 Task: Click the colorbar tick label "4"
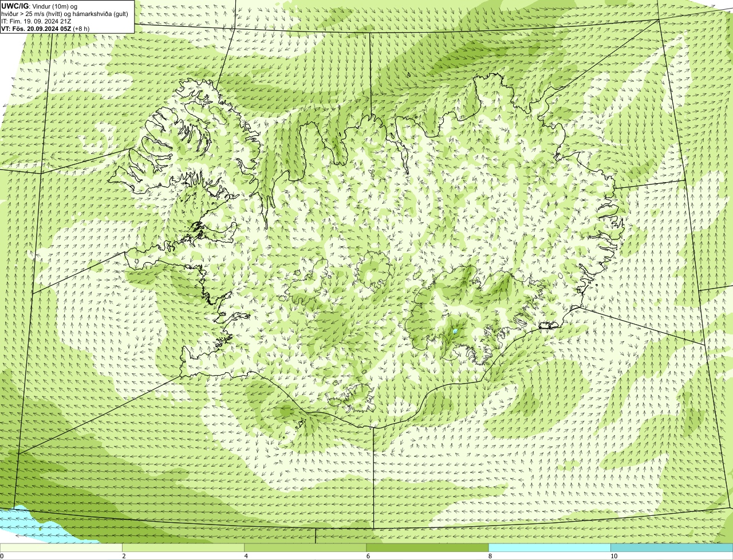coord(246,556)
